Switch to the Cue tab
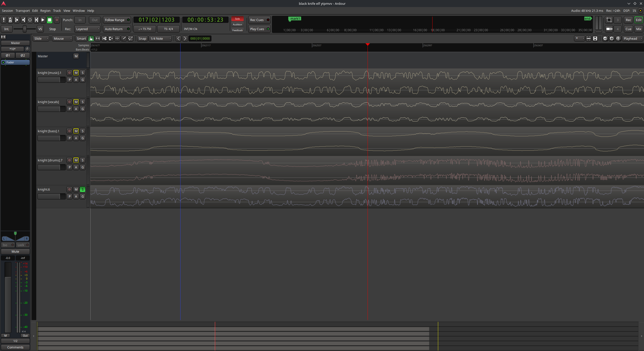 pos(628,29)
